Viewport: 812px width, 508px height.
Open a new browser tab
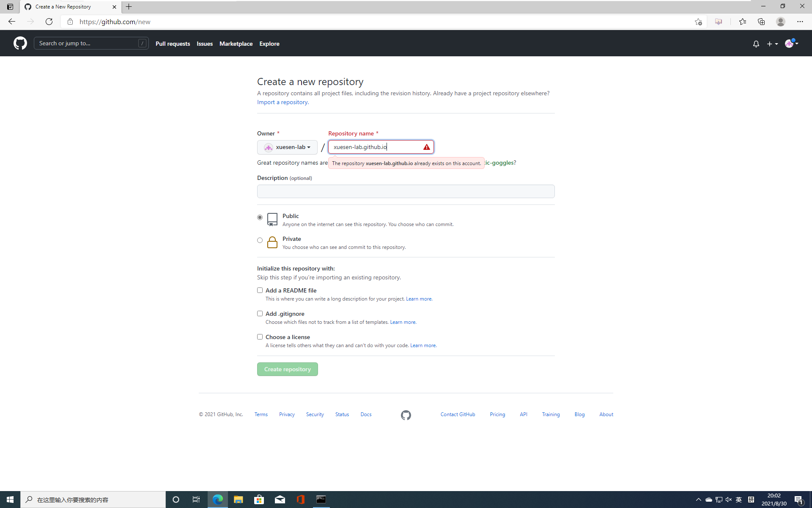tap(129, 7)
